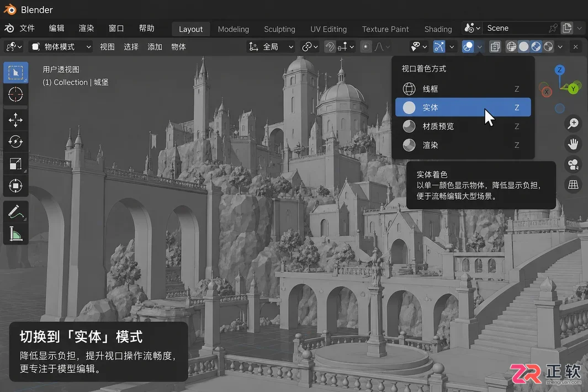
Task: Switch to the Modeling workspace tab
Action: (233, 29)
